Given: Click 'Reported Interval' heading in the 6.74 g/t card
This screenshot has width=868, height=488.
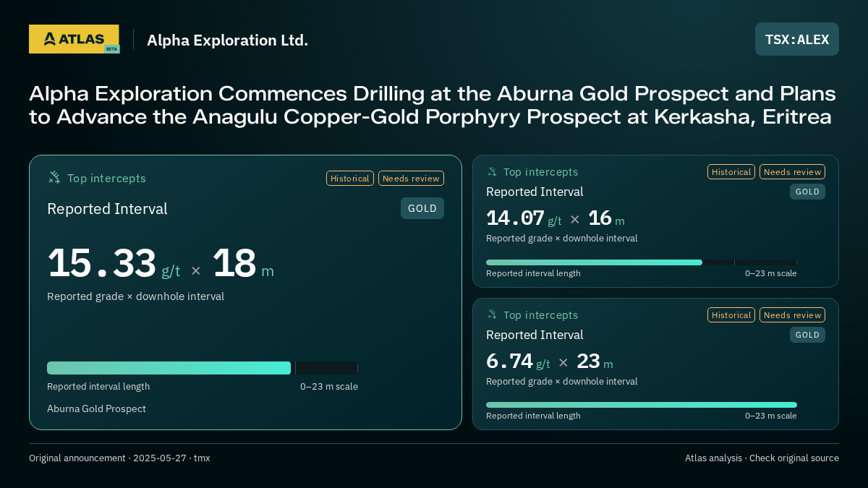Looking at the screenshot, I should (535, 335).
